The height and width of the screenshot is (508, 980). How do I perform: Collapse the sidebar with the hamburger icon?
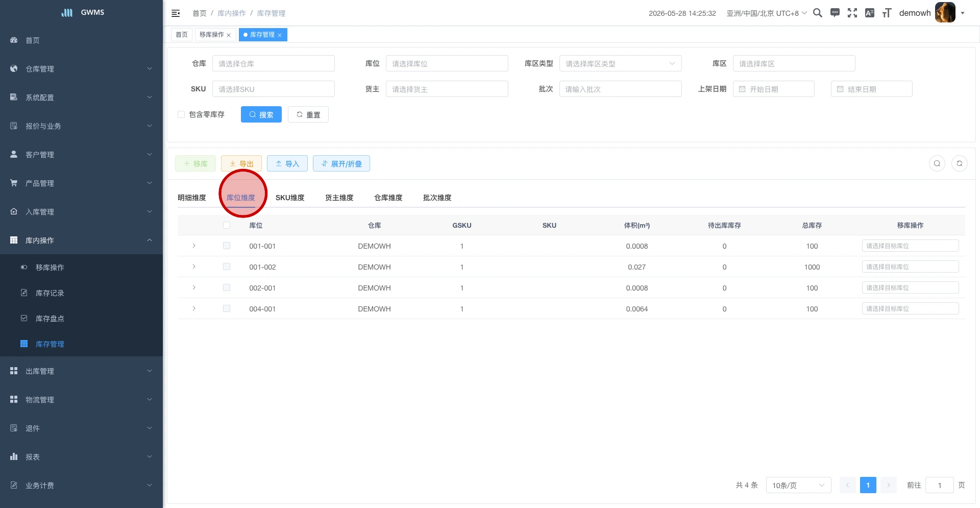(x=176, y=13)
